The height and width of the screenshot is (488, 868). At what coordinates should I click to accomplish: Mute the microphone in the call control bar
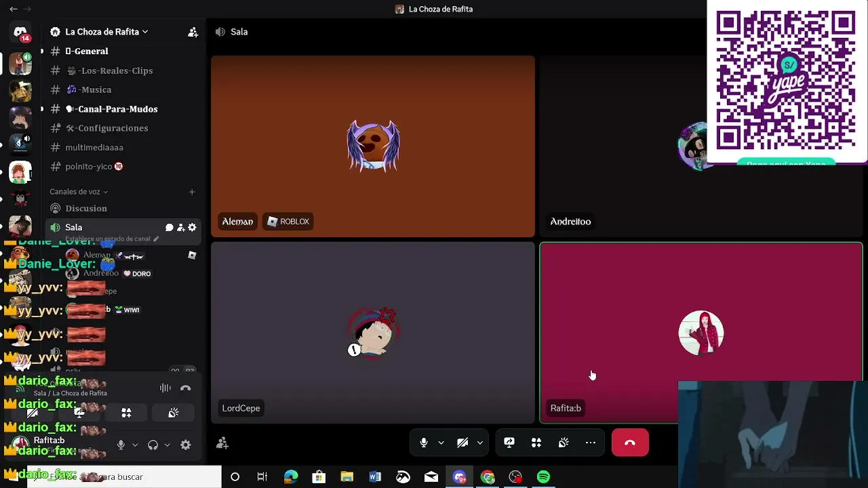click(x=424, y=443)
